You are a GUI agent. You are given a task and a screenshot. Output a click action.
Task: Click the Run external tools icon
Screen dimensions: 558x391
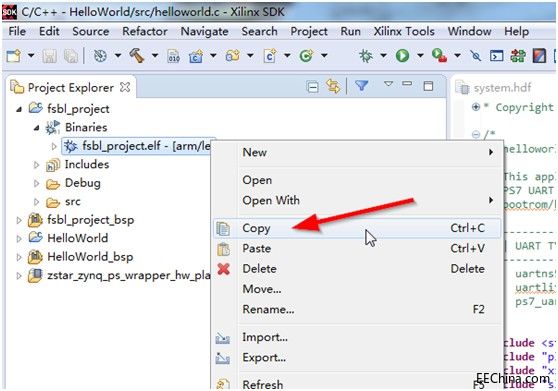(x=439, y=56)
